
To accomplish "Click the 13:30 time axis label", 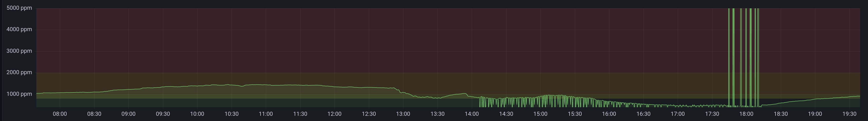I will point(437,114).
